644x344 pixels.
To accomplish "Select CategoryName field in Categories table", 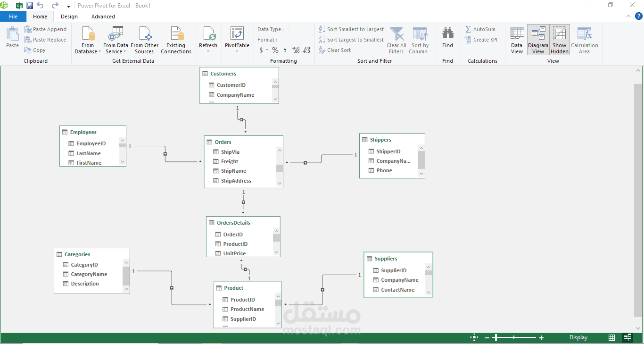I will pyautogui.click(x=89, y=274).
